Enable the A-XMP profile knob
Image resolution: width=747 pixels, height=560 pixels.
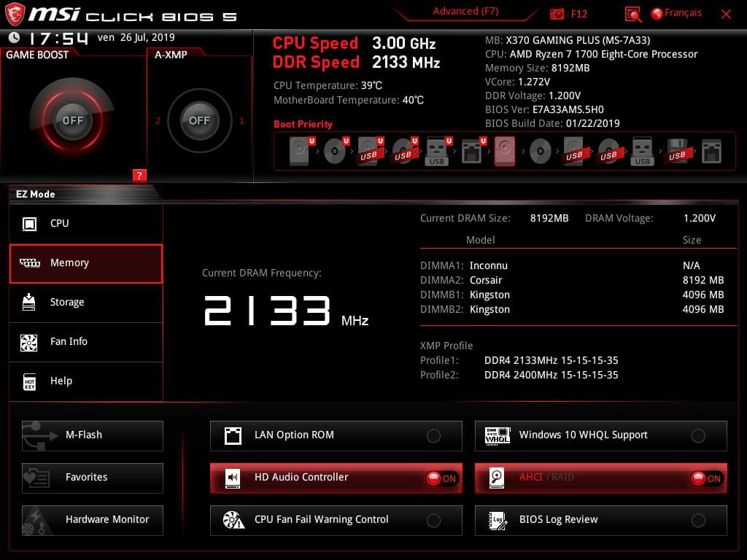click(199, 120)
